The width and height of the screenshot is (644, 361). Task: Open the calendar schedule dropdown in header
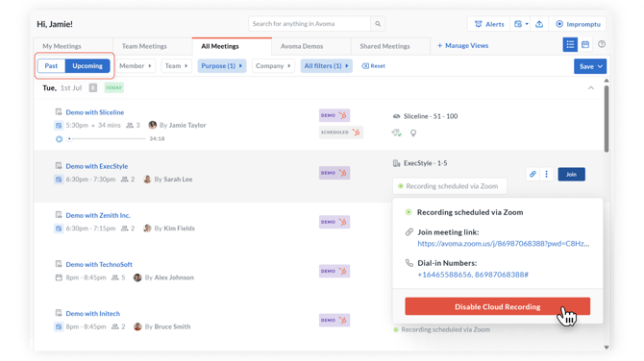click(521, 24)
